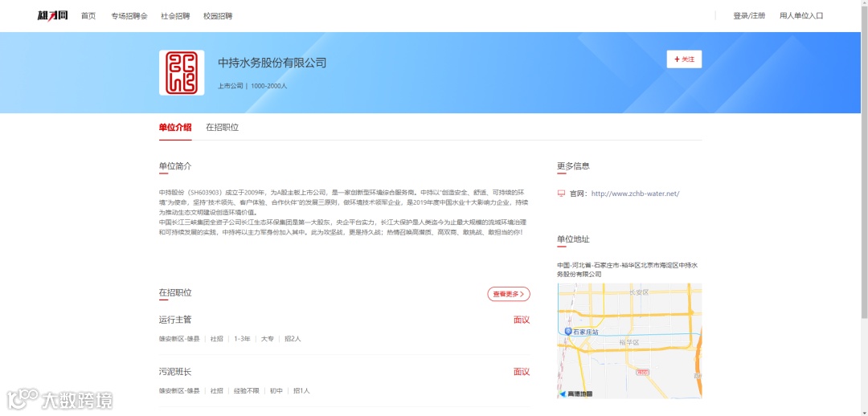The width and height of the screenshot is (868, 416).
Task: Click 裕华区 label on the map
Action: coord(629,343)
